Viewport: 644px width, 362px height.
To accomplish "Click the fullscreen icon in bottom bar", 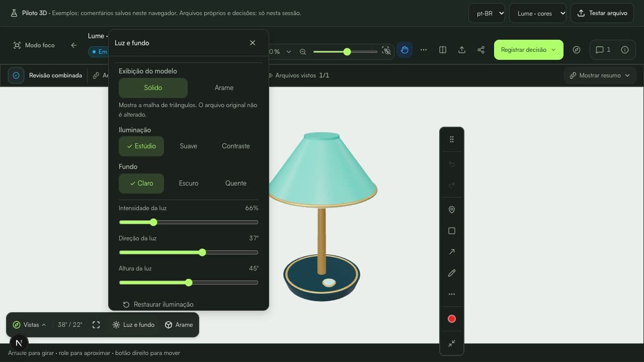I will click(x=96, y=325).
